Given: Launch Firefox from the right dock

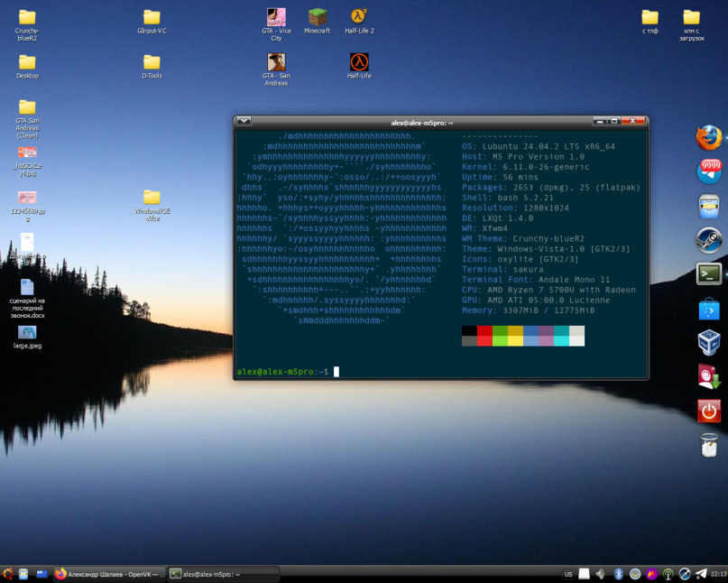Looking at the screenshot, I should pyautogui.click(x=709, y=138).
